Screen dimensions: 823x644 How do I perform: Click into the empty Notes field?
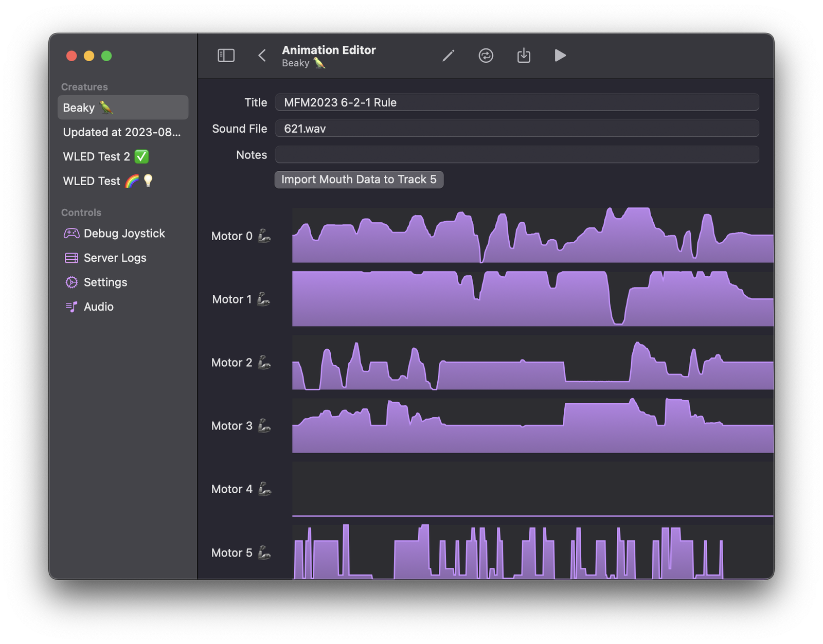tap(516, 155)
